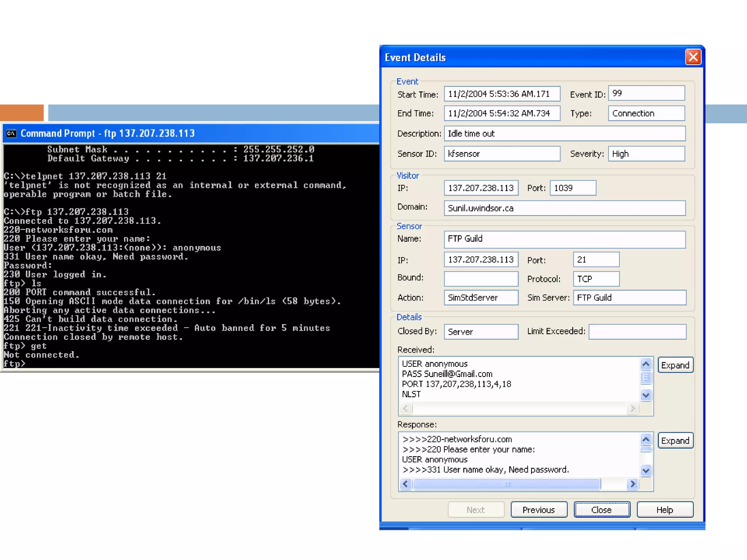Click the Domain field Sunil.uwindsor.ca

565,208
